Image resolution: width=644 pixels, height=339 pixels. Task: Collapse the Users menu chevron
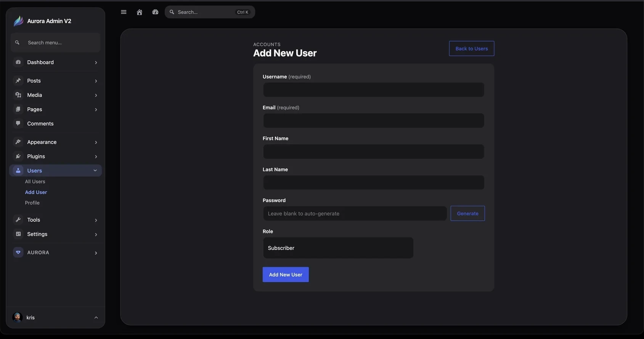95,171
